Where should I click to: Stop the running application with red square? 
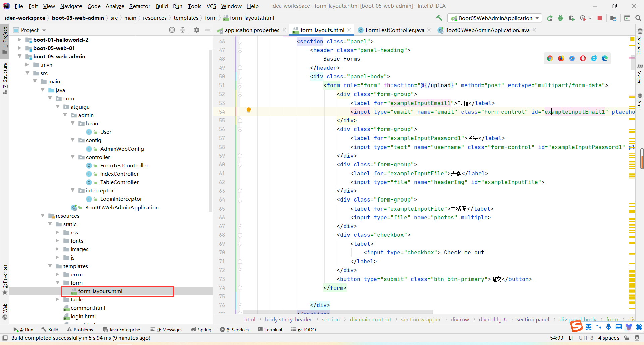600,18
